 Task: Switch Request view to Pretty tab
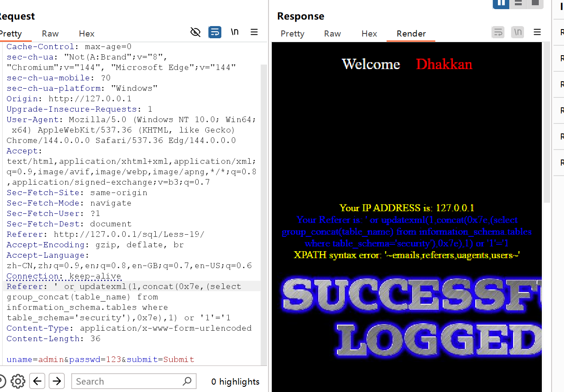click(10, 33)
